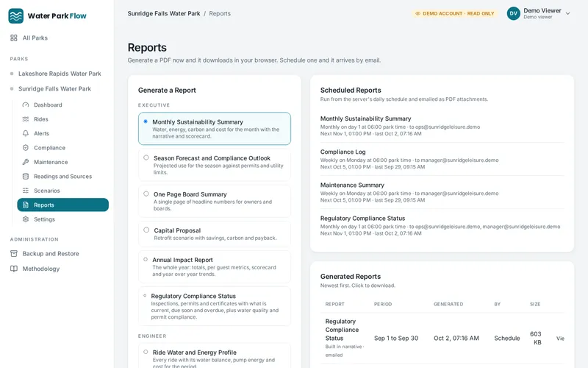The height and width of the screenshot is (368, 588).
Task: Open scheduled Monthly Sustainability Summary entry
Action: [x=442, y=126]
